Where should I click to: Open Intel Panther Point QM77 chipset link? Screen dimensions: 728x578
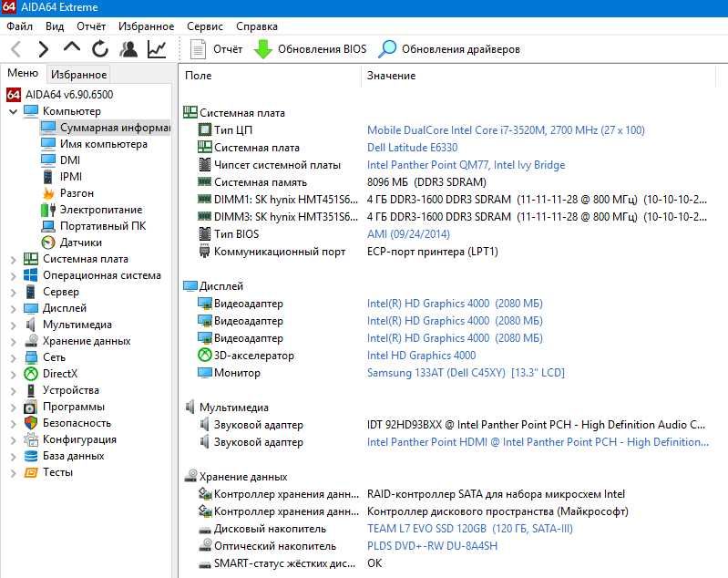coord(467,165)
